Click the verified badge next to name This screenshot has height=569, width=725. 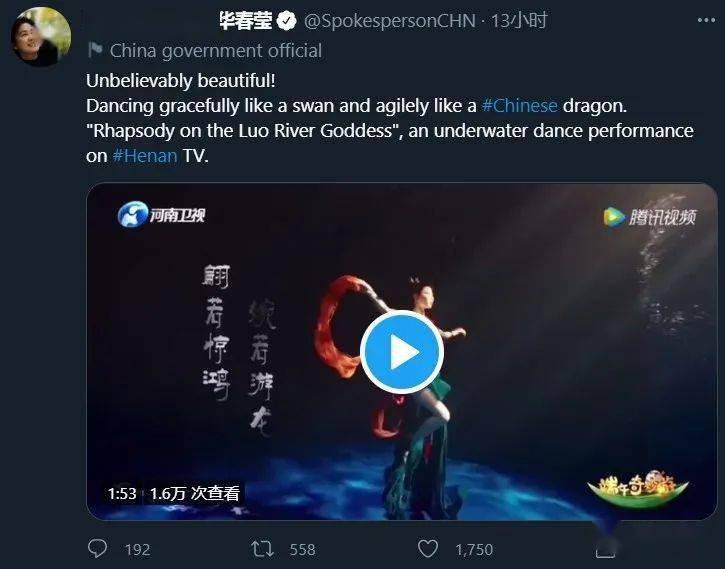286,21
